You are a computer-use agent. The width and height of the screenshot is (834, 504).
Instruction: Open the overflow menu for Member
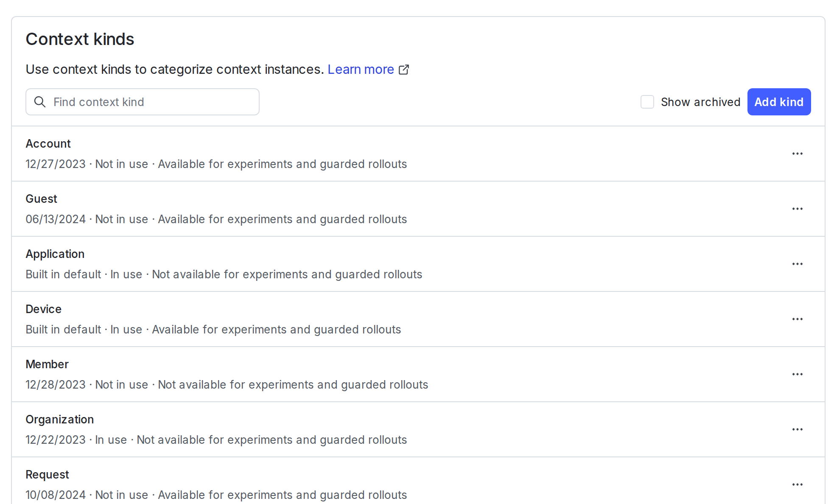[x=798, y=374]
